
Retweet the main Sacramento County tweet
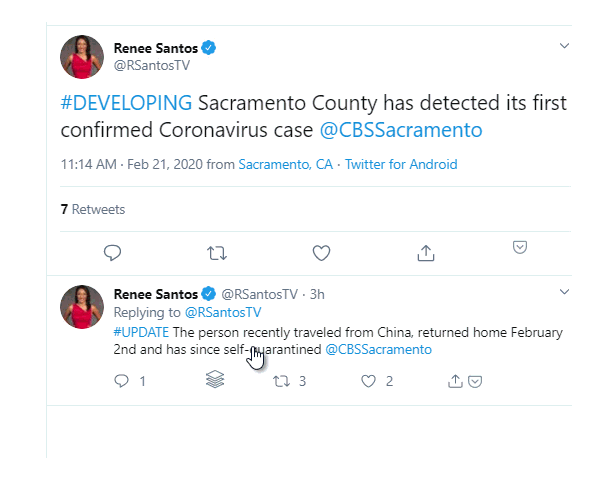tap(216, 253)
